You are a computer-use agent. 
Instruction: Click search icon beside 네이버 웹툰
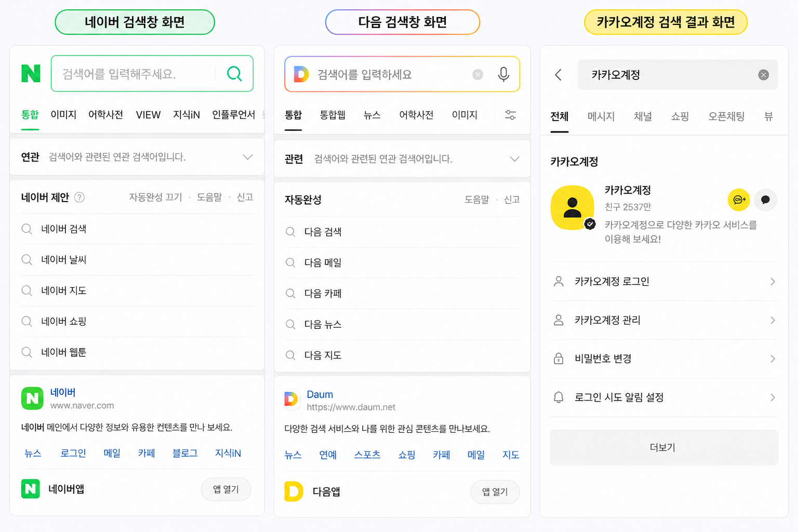pos(27,352)
